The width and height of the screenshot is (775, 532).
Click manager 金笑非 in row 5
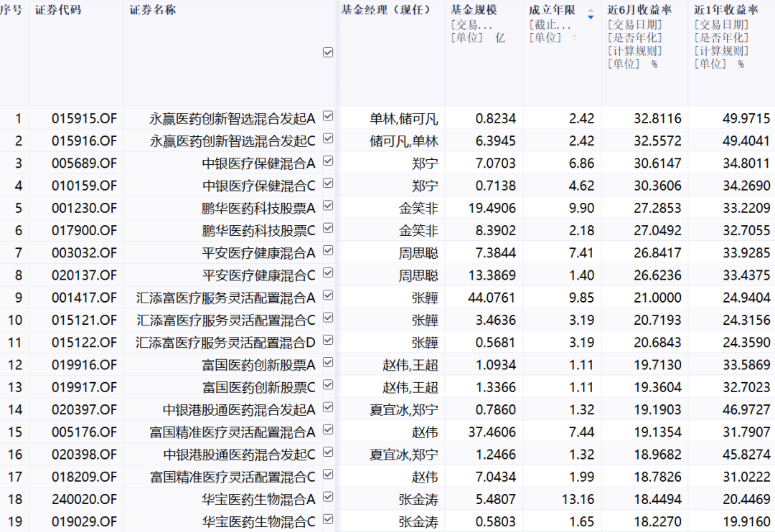pos(418,209)
